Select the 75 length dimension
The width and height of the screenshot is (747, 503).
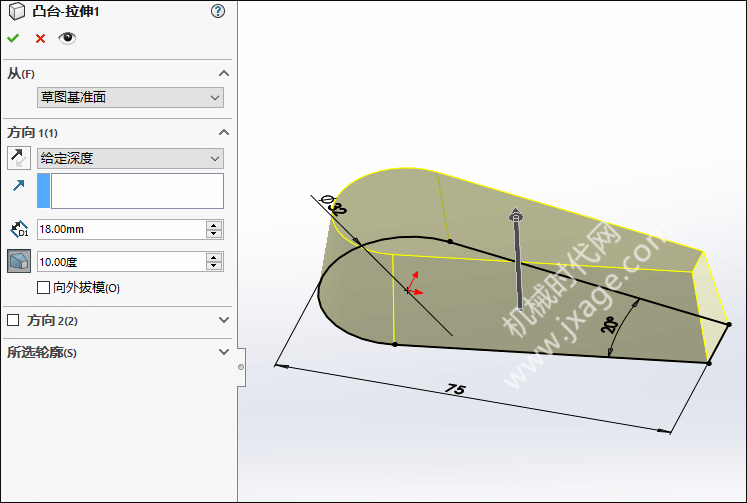point(455,389)
